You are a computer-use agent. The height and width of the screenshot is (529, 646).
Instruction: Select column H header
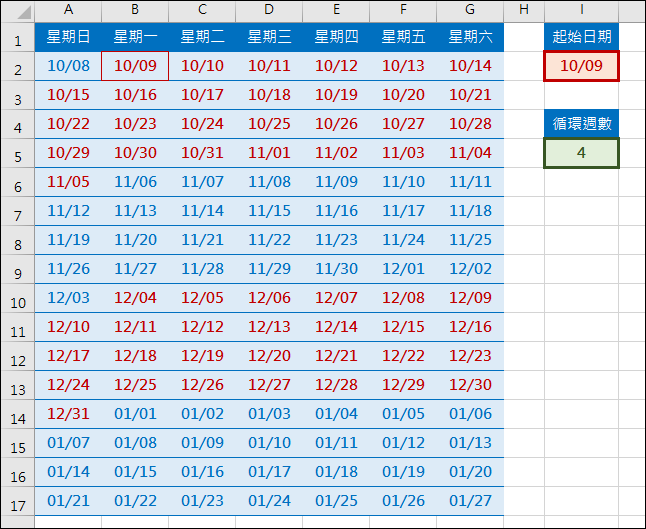pyautogui.click(x=524, y=10)
